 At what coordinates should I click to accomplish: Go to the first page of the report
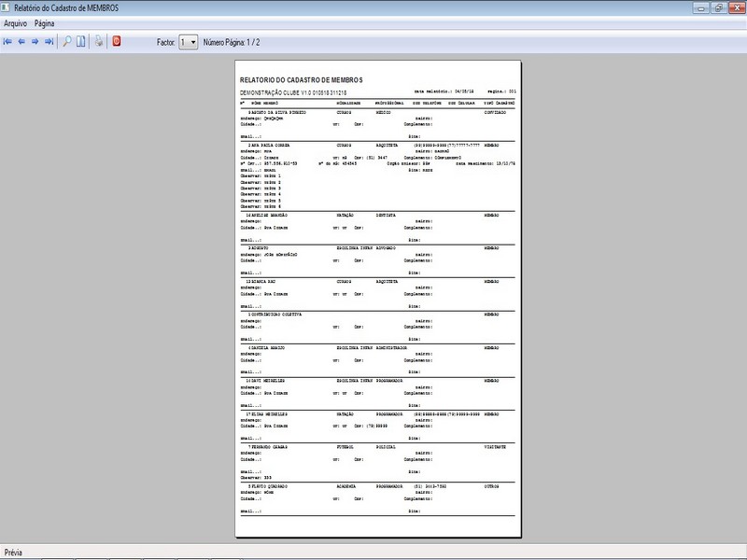tap(7, 42)
